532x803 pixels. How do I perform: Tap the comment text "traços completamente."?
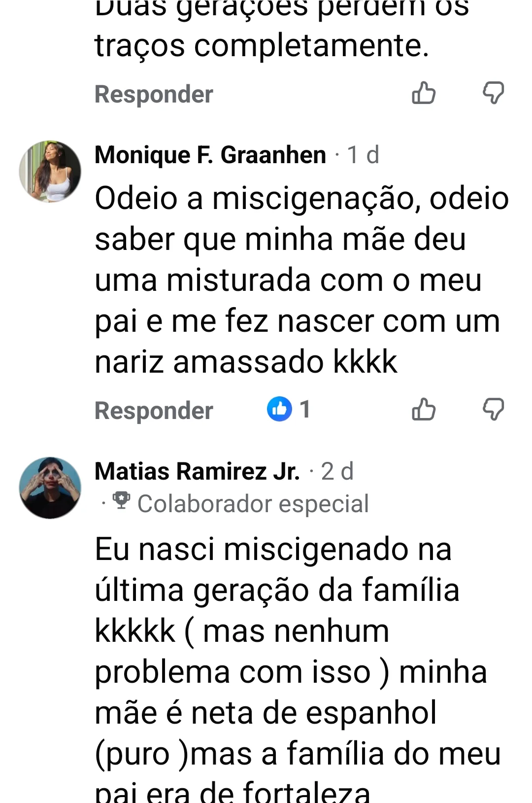262,46
